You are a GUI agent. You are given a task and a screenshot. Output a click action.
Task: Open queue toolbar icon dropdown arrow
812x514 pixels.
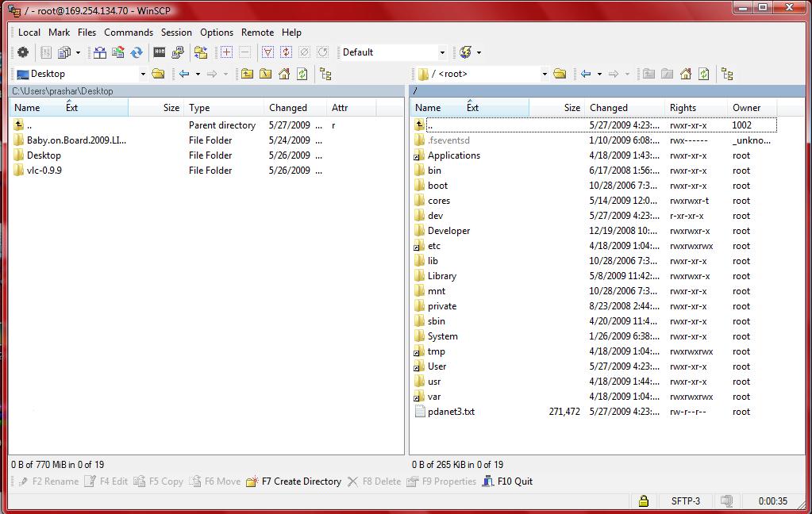pyautogui.click(x=79, y=52)
